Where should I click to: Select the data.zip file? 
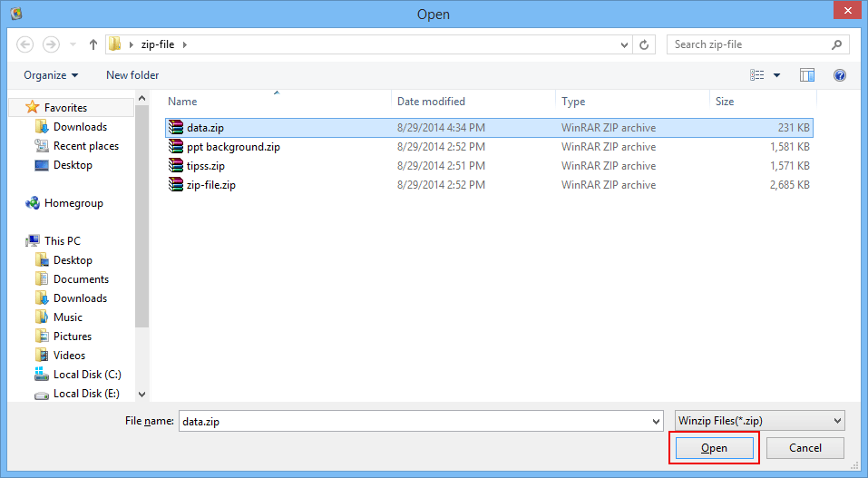pyautogui.click(x=489, y=128)
